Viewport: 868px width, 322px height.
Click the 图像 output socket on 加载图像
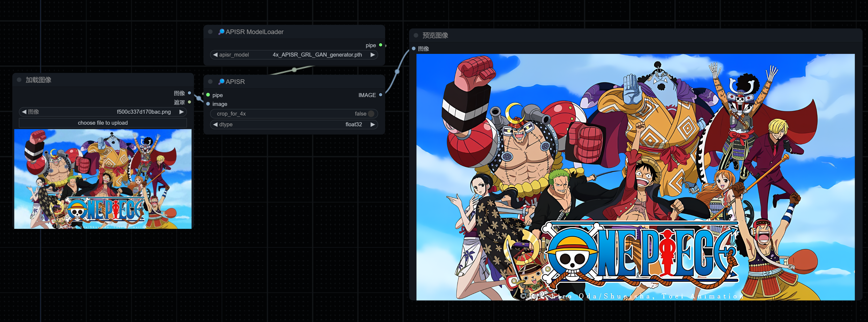(x=189, y=93)
